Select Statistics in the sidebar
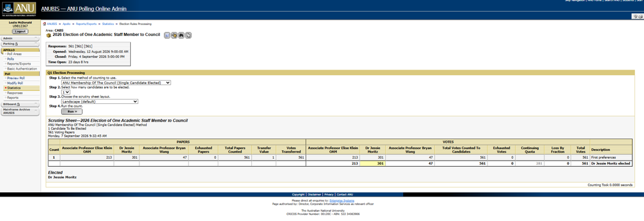Image resolution: width=644 pixels, height=221 pixels. tap(14, 88)
